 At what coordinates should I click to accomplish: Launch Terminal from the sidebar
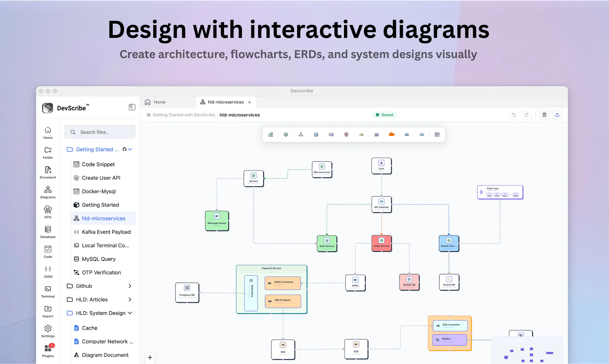(48, 292)
